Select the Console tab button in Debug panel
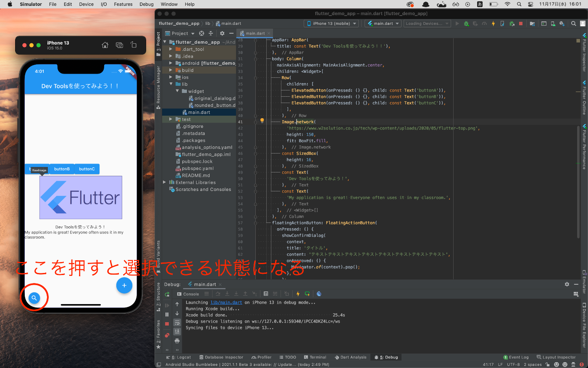588x368 pixels. click(x=188, y=294)
